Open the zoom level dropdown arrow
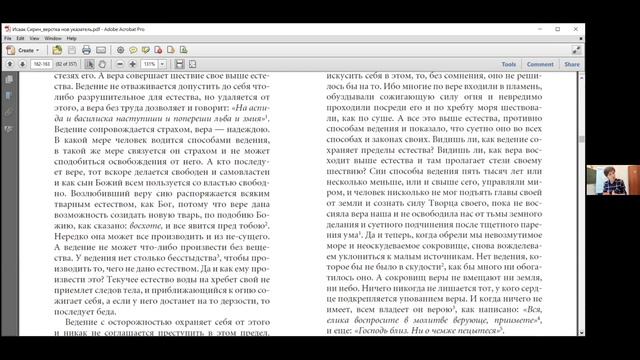The width and height of the screenshot is (640, 360). point(162,64)
